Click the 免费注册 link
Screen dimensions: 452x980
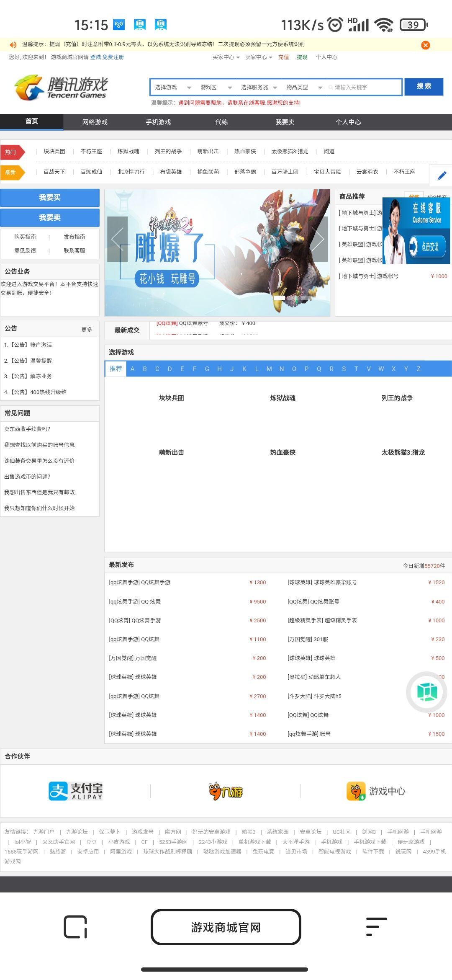[x=113, y=57]
